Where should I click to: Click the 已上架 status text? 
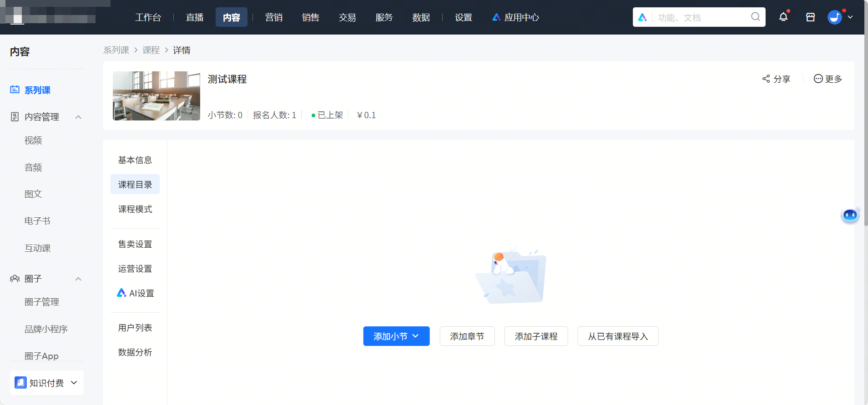pyautogui.click(x=330, y=115)
